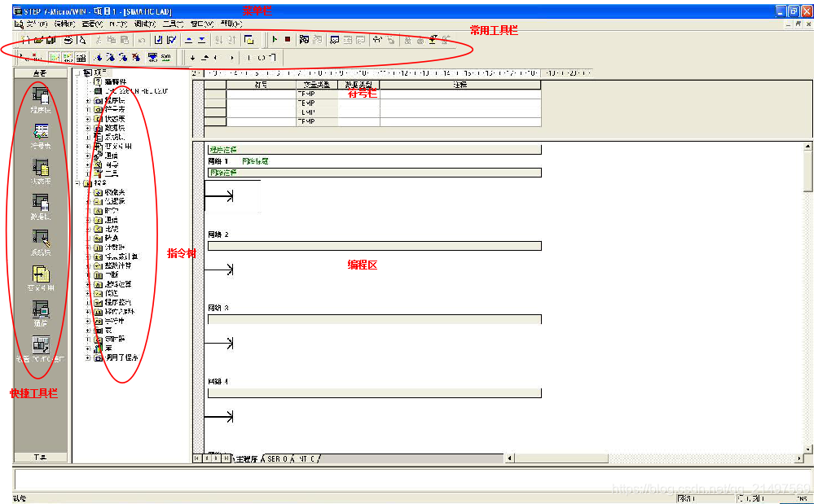Toggle network comments display button
Screen dimensions: 818x504
[x=68, y=58]
